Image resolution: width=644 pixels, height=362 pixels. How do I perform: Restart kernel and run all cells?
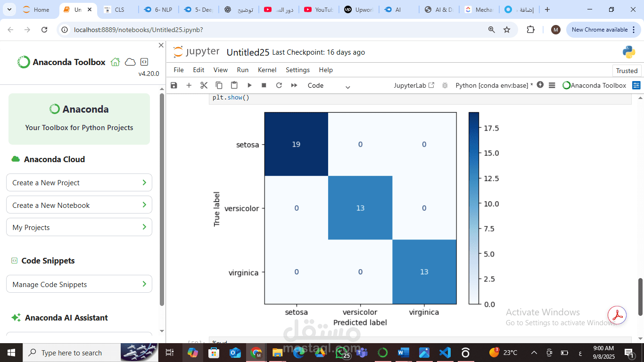[294, 85]
